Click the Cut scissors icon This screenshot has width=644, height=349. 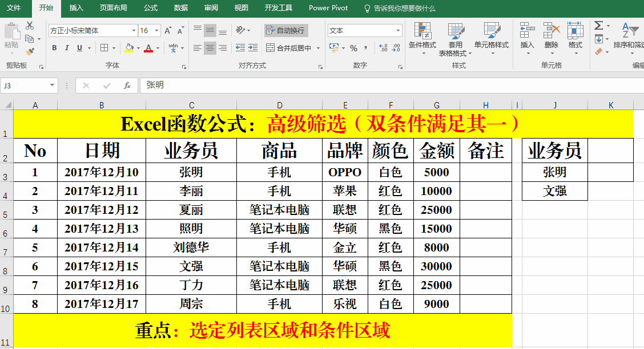coord(30,26)
